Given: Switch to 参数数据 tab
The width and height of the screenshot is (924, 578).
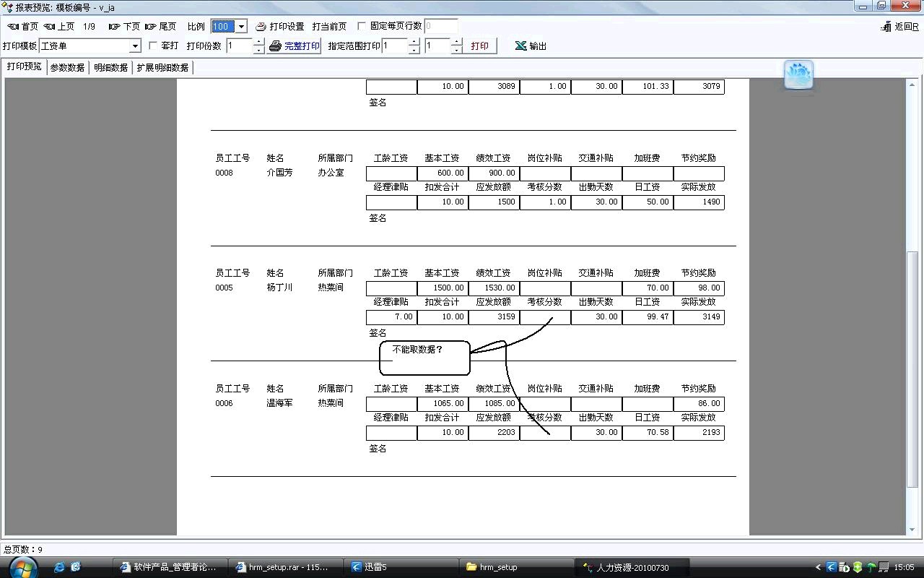Looking at the screenshot, I should (67, 67).
